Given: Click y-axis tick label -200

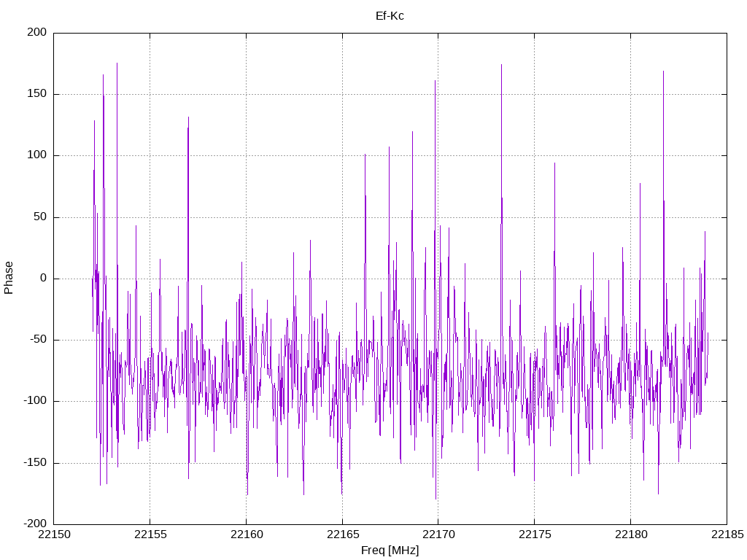Looking at the screenshot, I should tap(35, 524).
